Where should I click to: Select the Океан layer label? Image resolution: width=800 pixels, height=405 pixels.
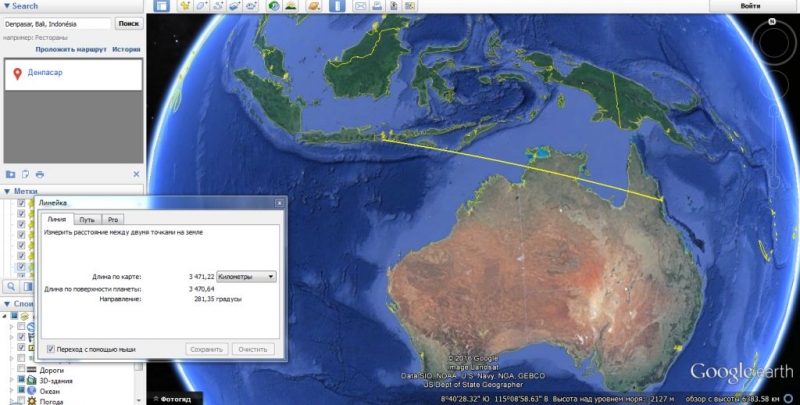coord(49,391)
